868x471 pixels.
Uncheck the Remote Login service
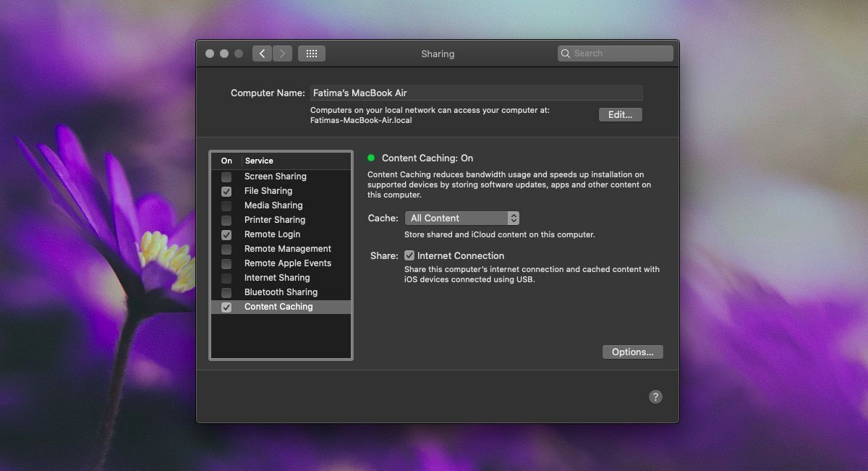(226, 234)
